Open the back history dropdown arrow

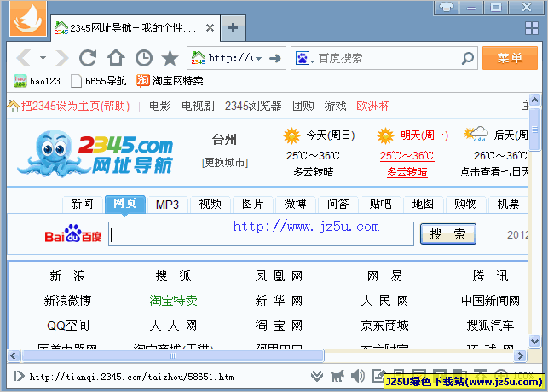click(x=43, y=58)
